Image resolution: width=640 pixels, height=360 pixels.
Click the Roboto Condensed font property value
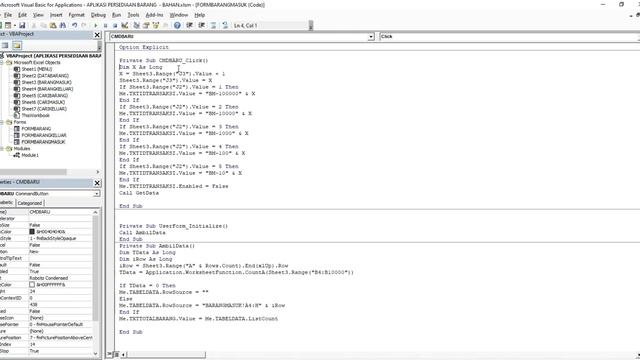coord(49,278)
